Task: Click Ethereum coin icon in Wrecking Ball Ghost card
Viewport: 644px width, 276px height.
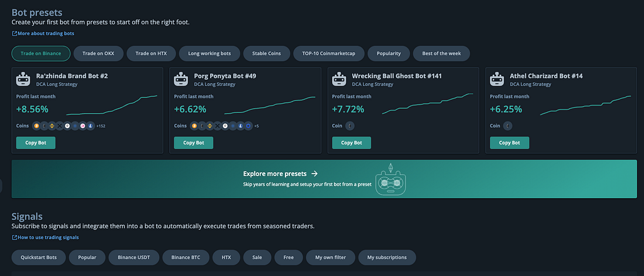Action: [x=350, y=126]
